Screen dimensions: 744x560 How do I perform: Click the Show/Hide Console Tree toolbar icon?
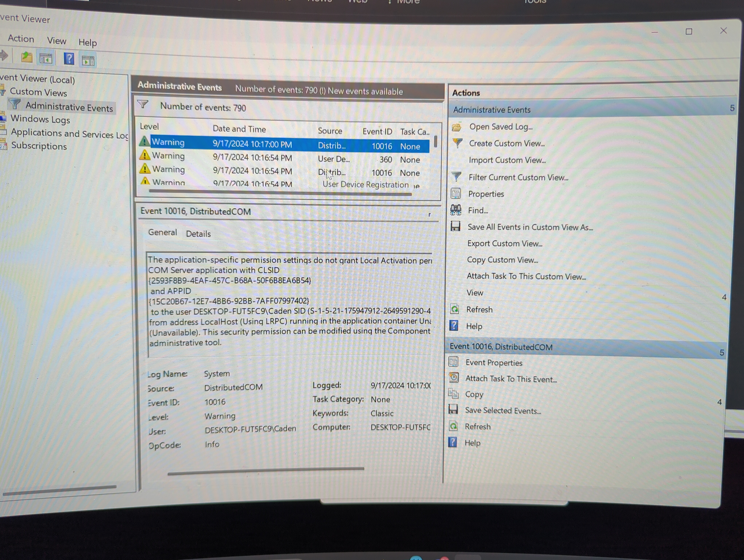(46, 59)
